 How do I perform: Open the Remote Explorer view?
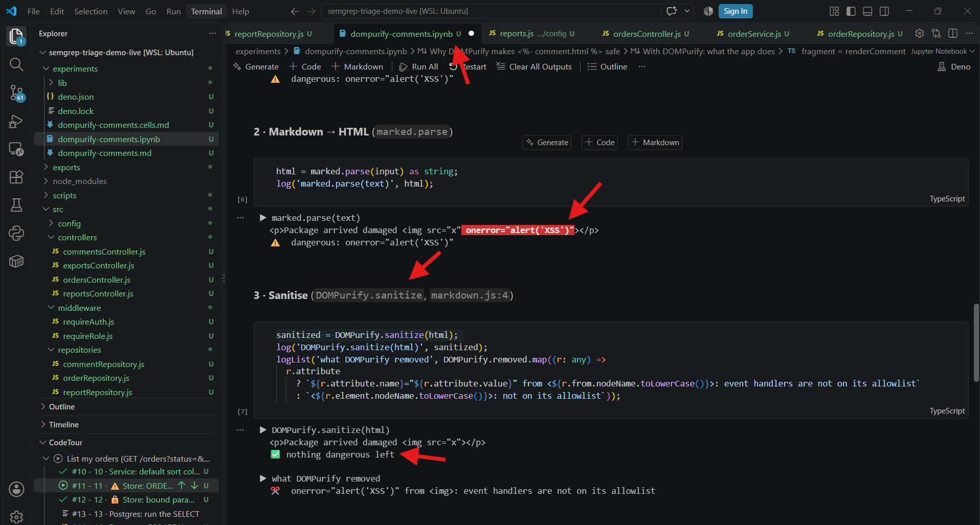coord(16,149)
